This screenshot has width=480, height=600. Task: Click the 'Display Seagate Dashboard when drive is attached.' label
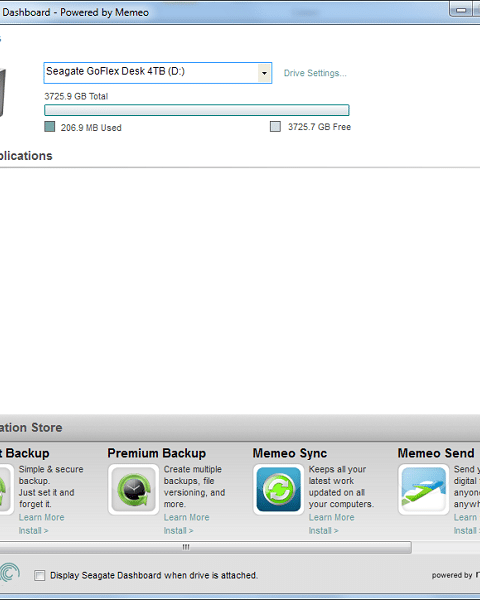pyautogui.click(x=154, y=576)
